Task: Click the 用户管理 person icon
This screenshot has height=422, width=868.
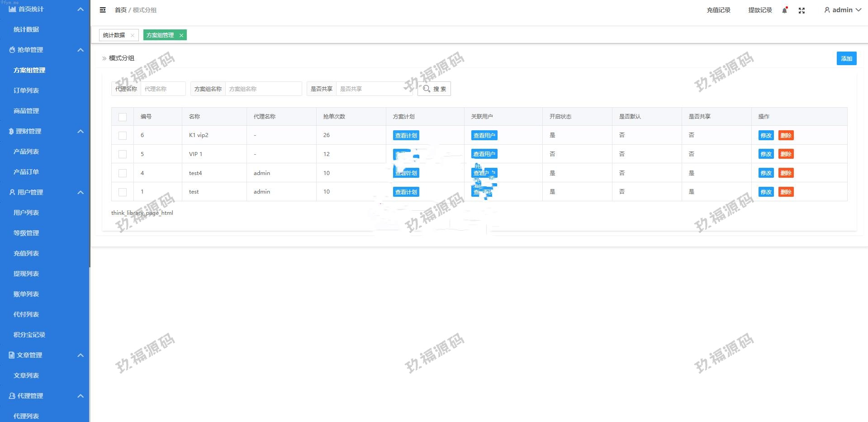Action: click(x=11, y=192)
